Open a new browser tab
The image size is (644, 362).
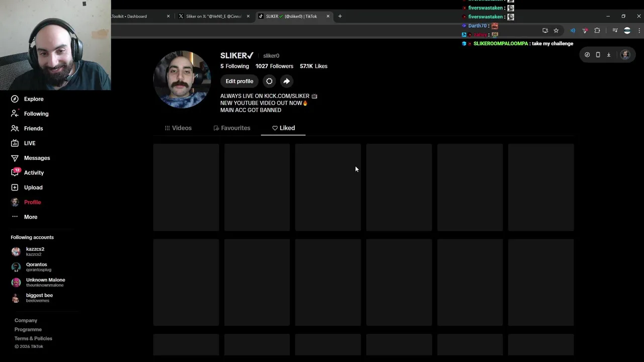coord(340,16)
